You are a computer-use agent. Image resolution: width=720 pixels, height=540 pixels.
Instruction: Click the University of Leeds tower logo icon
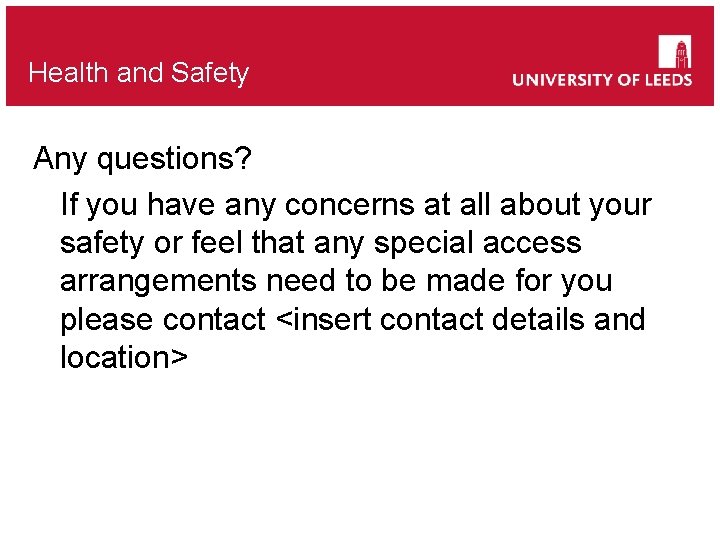tap(675, 50)
